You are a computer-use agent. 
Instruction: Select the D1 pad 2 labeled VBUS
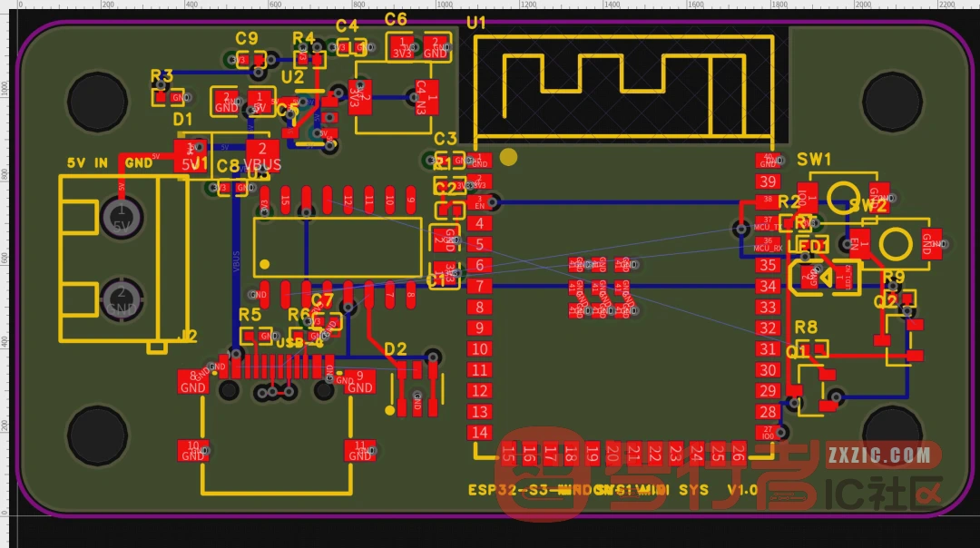click(262, 156)
